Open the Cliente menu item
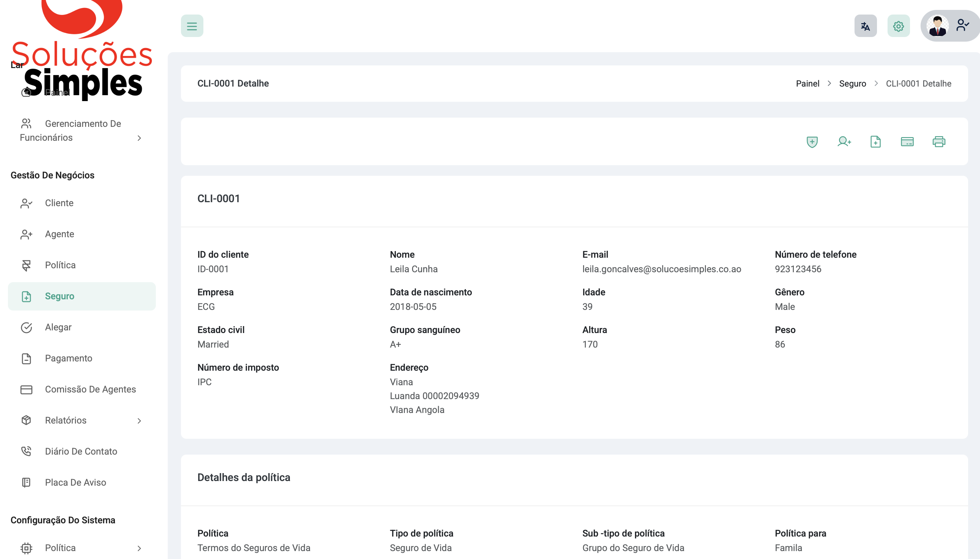This screenshot has height=559, width=980. pos(59,203)
